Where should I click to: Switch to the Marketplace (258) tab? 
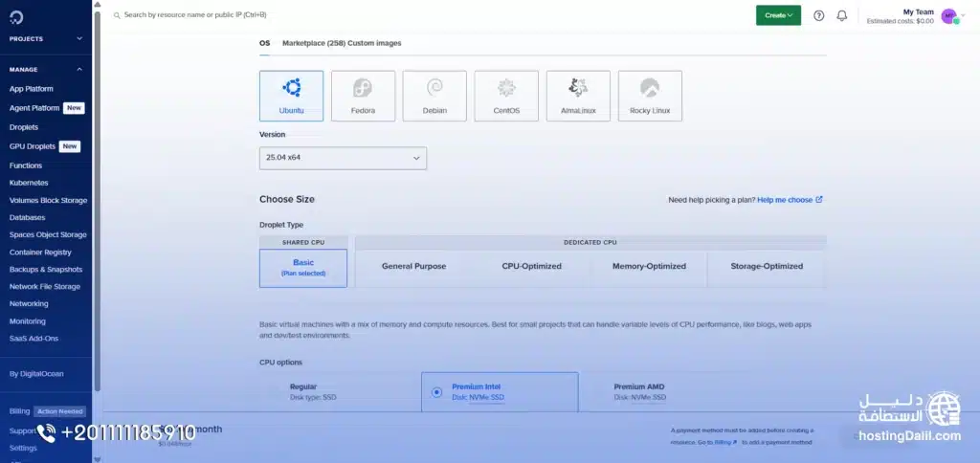pos(314,43)
